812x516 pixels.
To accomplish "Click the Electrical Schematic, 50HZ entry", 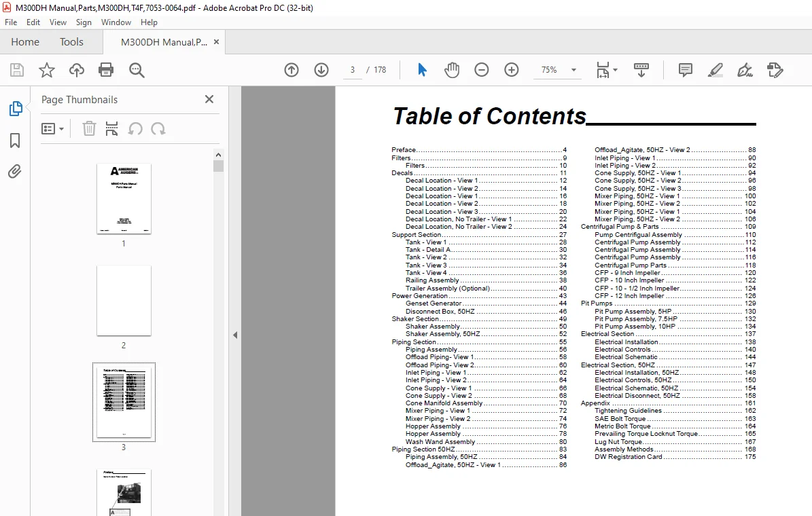I will click(675, 388).
